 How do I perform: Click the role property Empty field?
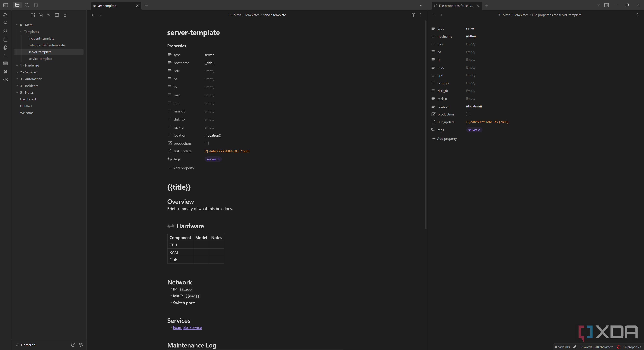(209, 71)
